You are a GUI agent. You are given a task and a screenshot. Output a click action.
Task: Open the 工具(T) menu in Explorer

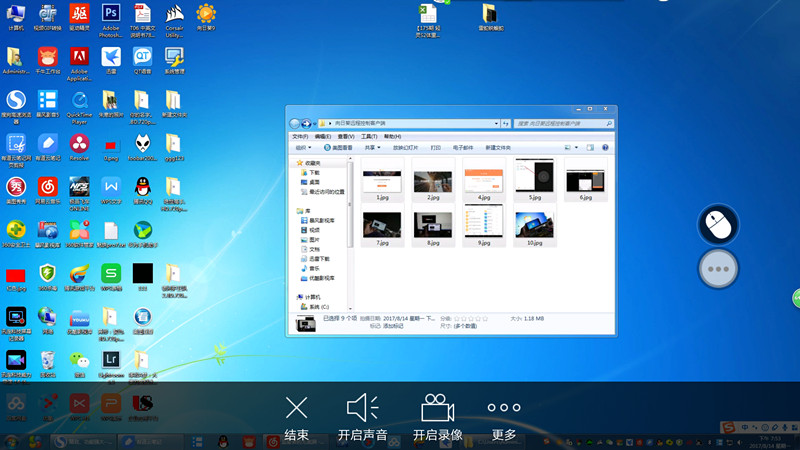coord(369,136)
